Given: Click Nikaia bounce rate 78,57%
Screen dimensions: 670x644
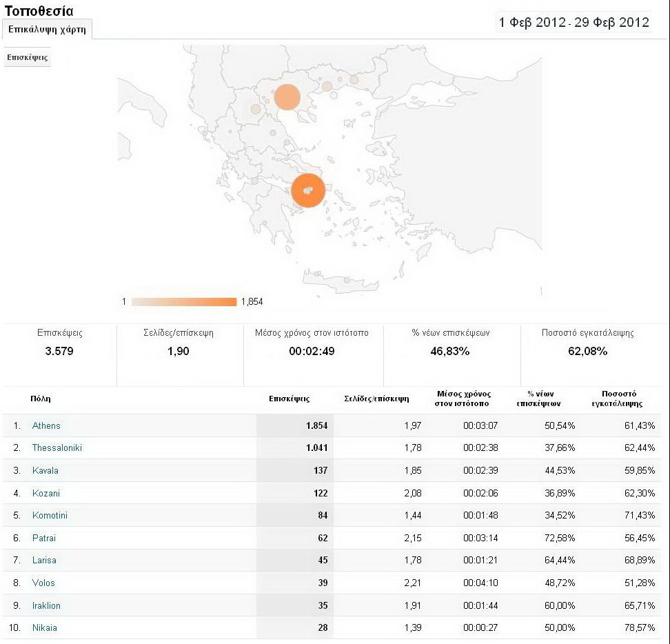Looking at the screenshot, I should click(x=640, y=627).
